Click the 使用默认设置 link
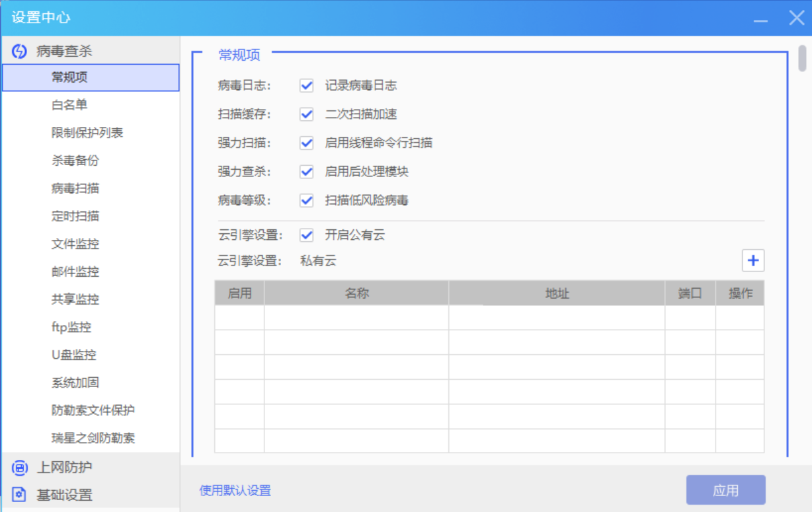The height and width of the screenshot is (512, 812). [x=235, y=490]
